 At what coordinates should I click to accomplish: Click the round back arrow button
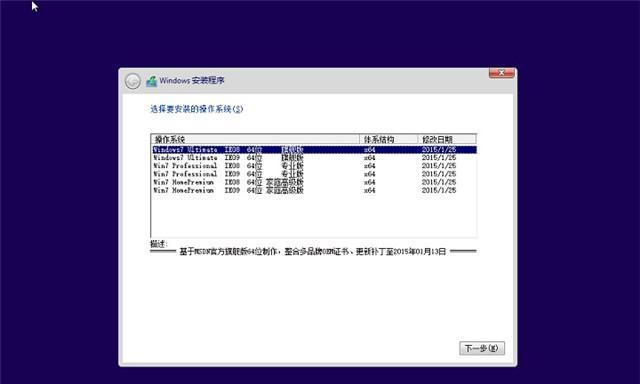click(x=133, y=81)
